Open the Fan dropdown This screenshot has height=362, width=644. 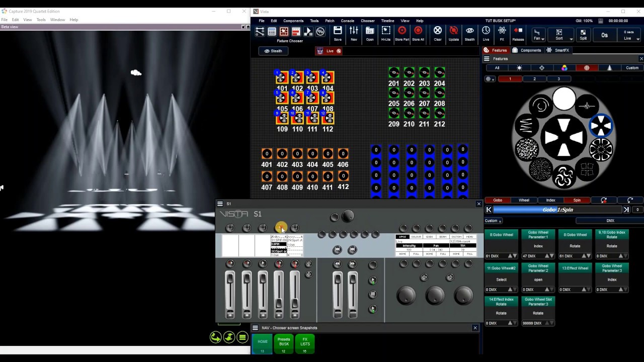(x=538, y=34)
